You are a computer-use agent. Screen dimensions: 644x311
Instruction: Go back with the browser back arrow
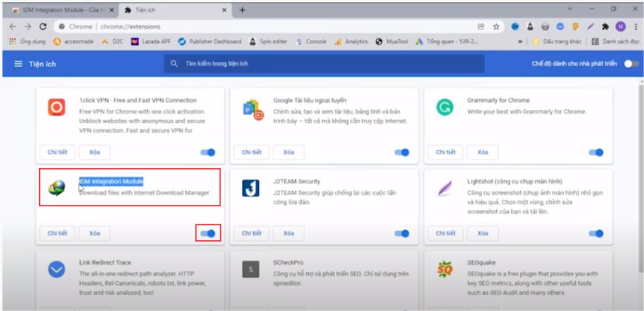tap(13, 27)
